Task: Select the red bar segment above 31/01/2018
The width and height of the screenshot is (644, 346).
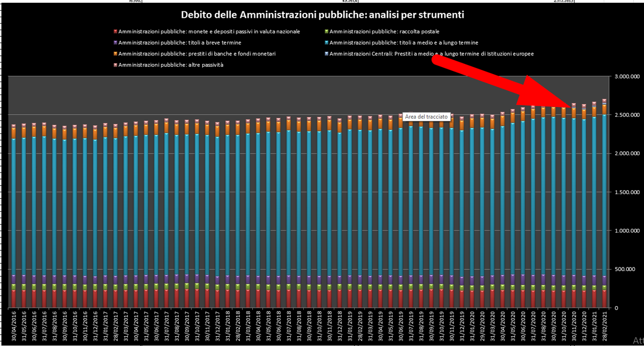Action: coord(229,299)
